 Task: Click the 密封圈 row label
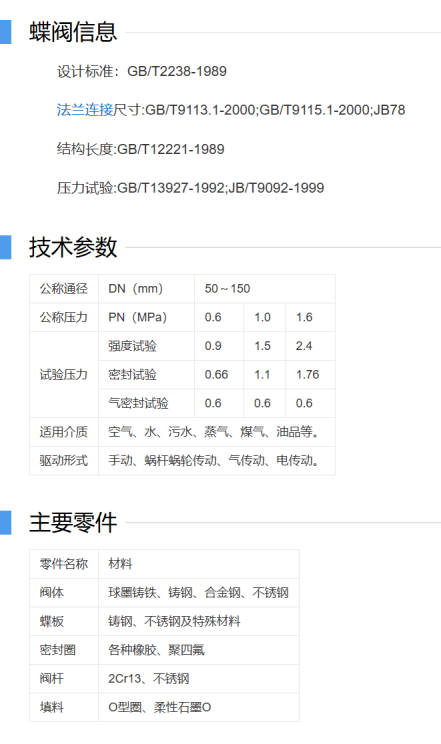coord(64,650)
